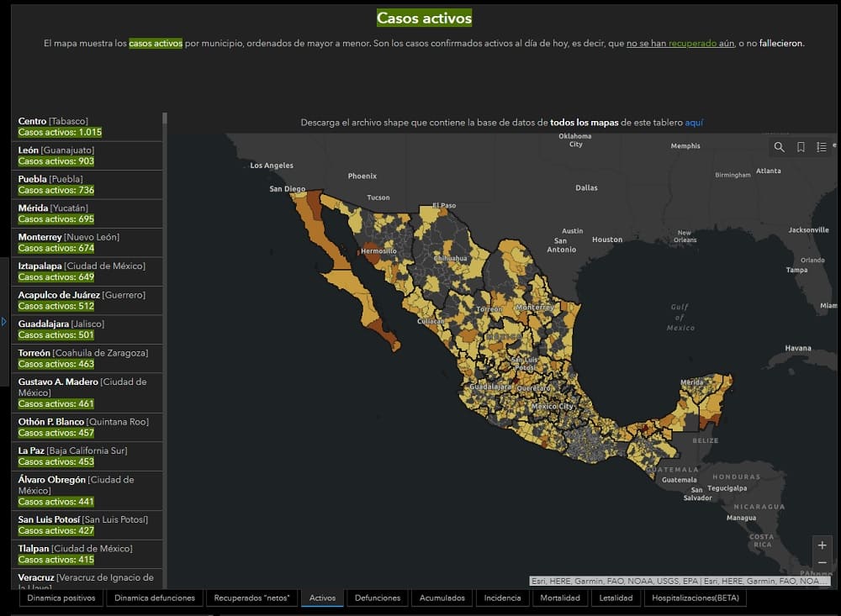Open the Hospitalizaciones(BETA) tab

click(696, 598)
